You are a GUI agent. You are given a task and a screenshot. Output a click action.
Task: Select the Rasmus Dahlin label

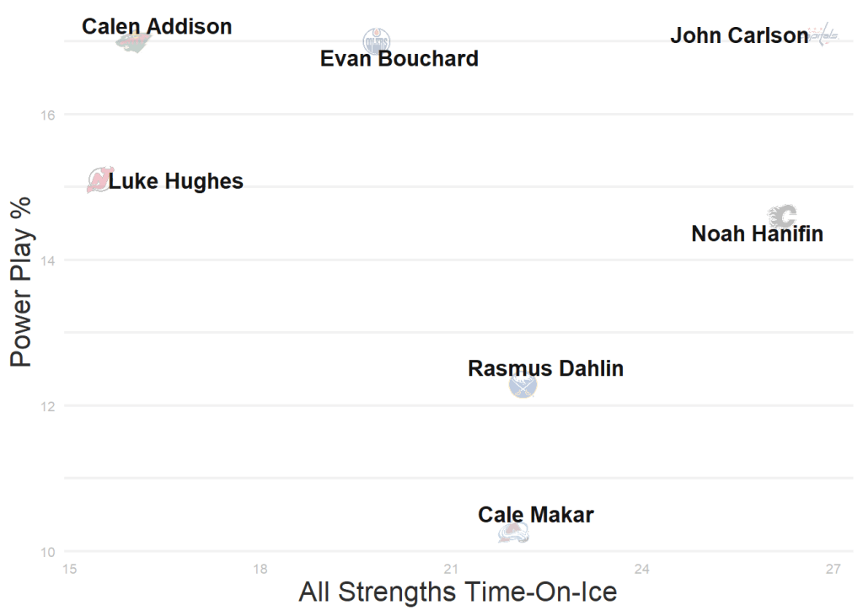pyautogui.click(x=545, y=368)
